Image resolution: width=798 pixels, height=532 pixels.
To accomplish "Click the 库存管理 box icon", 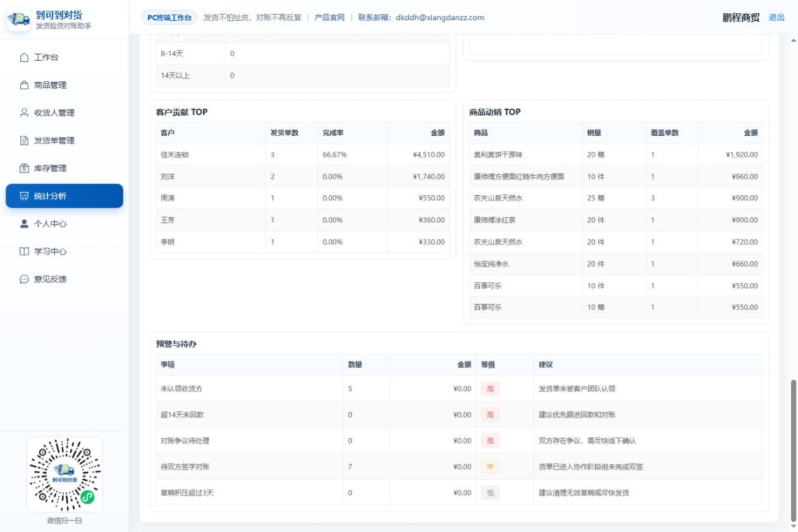I will click(24, 169).
